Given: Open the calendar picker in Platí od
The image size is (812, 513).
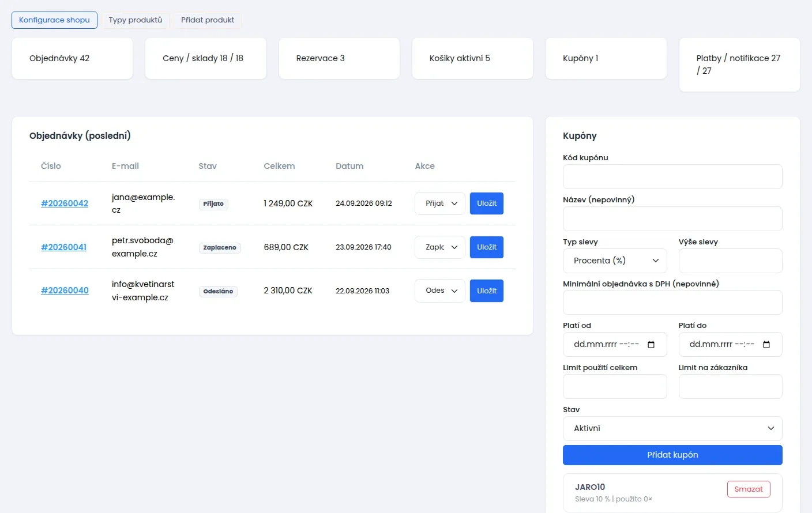Looking at the screenshot, I should [x=651, y=345].
